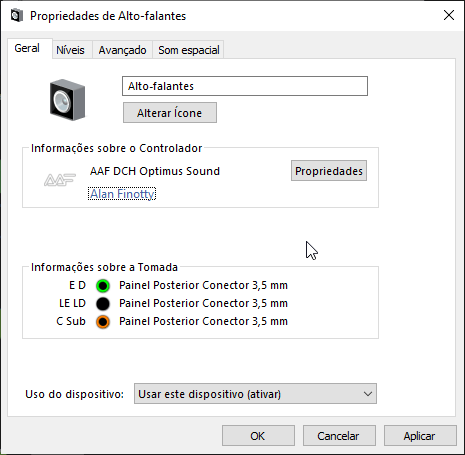This screenshot has height=455, width=465.
Task: Follow the Alan Finotty link
Action: pos(122,194)
